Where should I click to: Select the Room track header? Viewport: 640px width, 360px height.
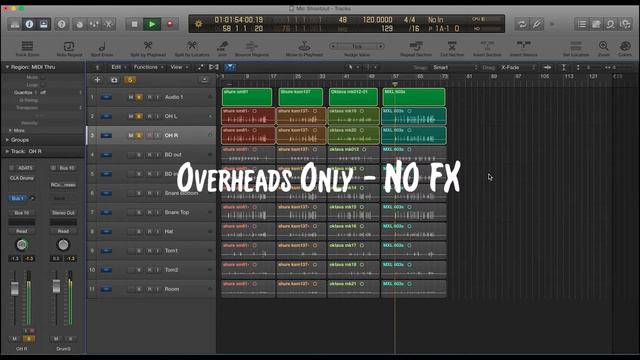tap(151, 289)
